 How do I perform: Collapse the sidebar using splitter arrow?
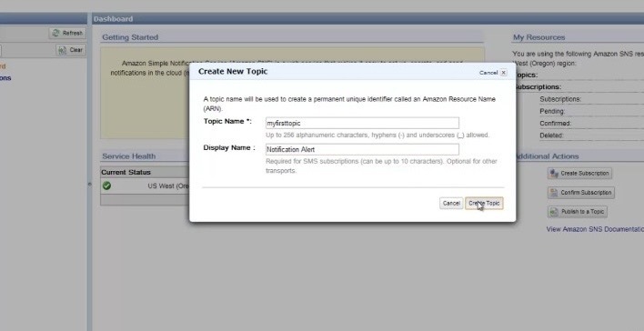(x=89, y=185)
